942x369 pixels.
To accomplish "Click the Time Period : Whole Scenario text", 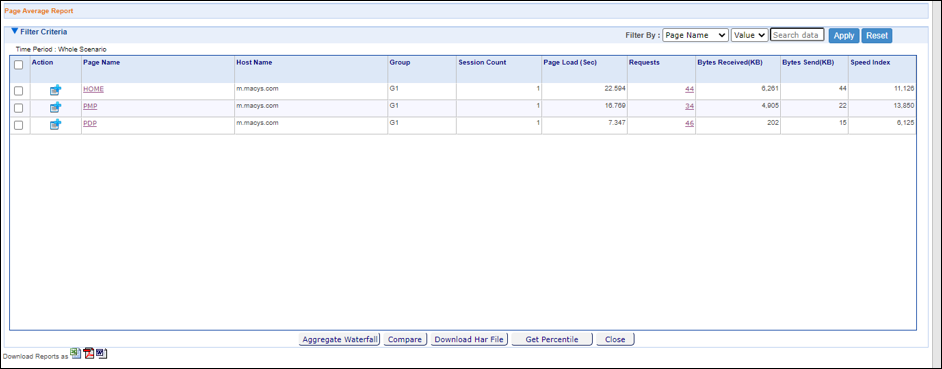I will point(61,49).
